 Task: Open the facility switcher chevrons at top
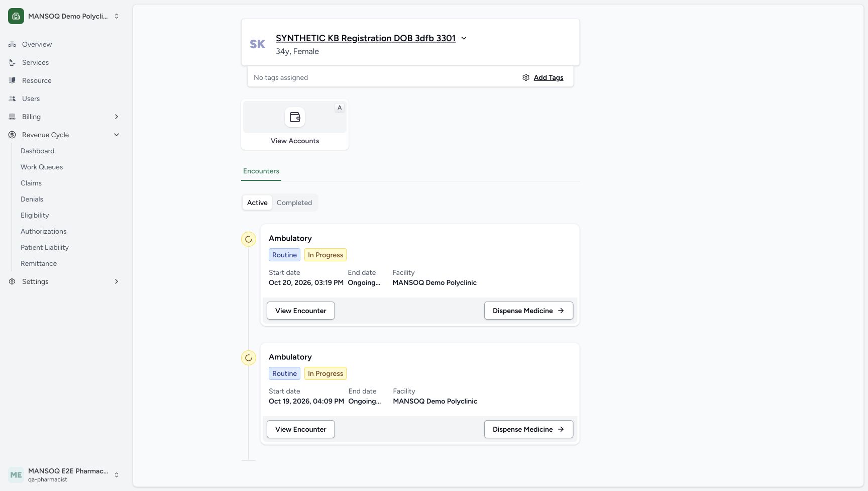[x=117, y=16]
